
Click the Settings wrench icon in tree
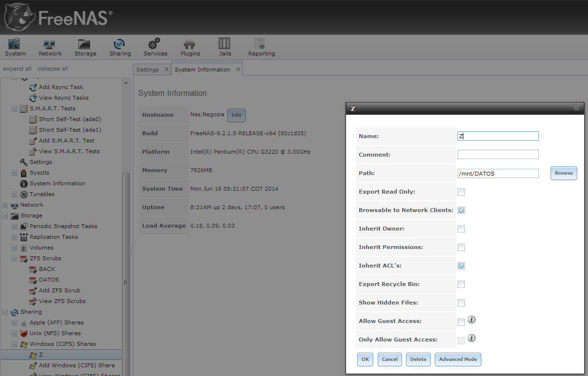pyautogui.click(x=24, y=162)
